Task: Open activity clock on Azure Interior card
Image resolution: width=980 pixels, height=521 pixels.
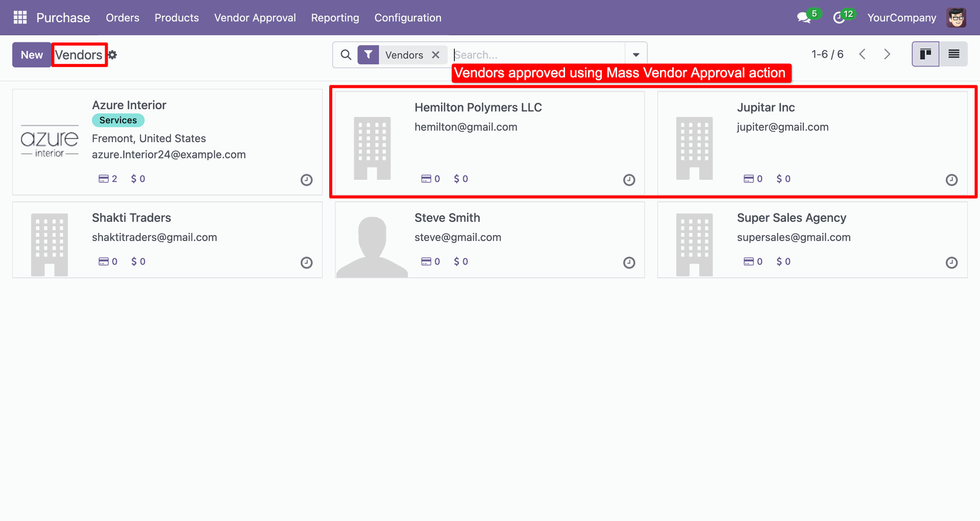Action: pyautogui.click(x=306, y=180)
